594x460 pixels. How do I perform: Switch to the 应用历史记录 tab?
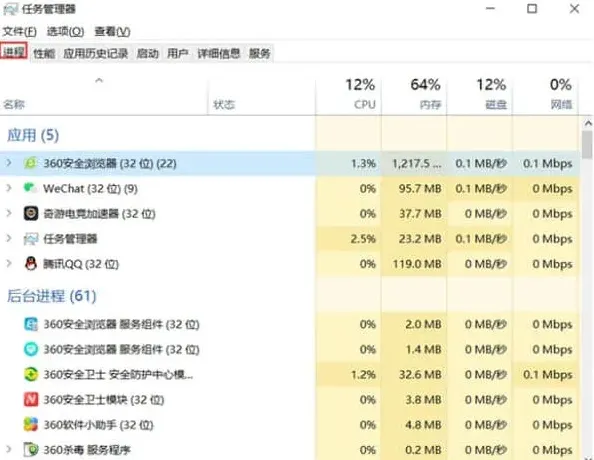(95, 53)
